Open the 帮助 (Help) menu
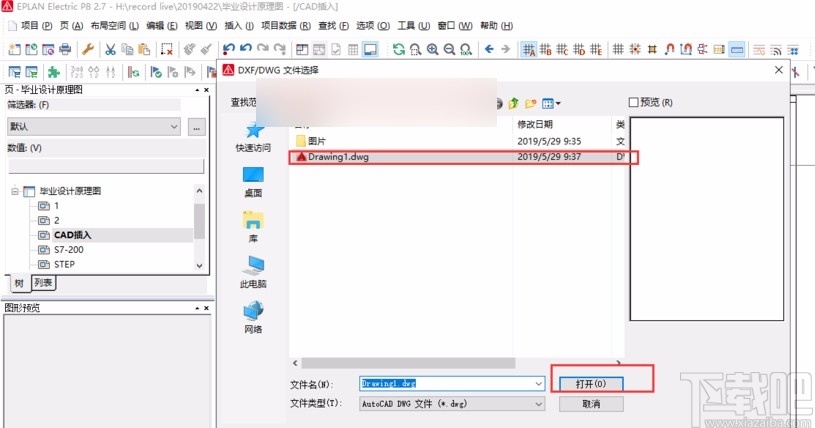 (496, 25)
